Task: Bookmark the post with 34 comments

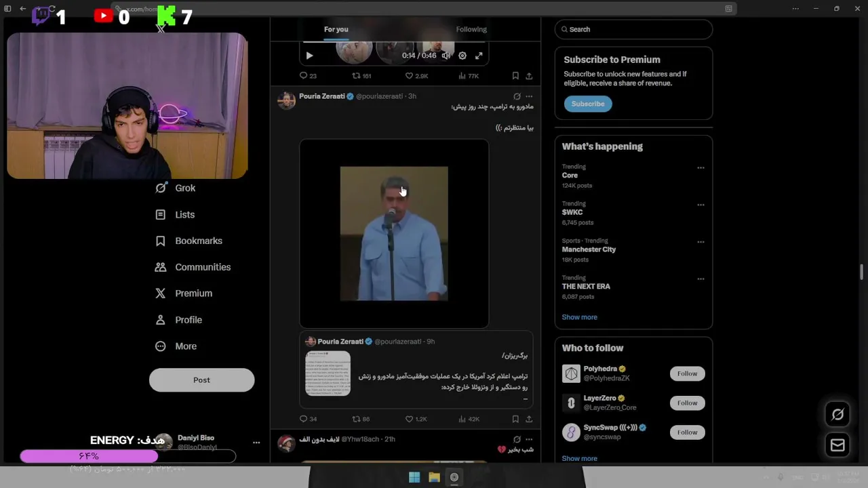Action: click(x=515, y=419)
